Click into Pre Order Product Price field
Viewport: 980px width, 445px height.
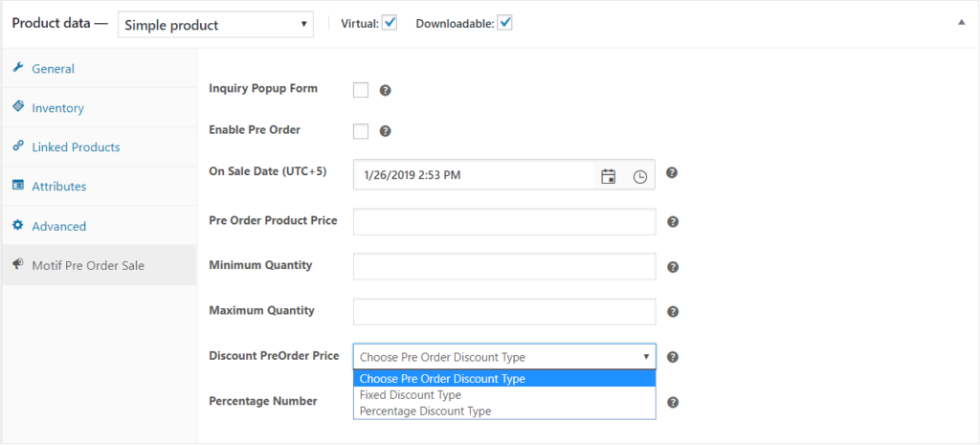click(503, 222)
